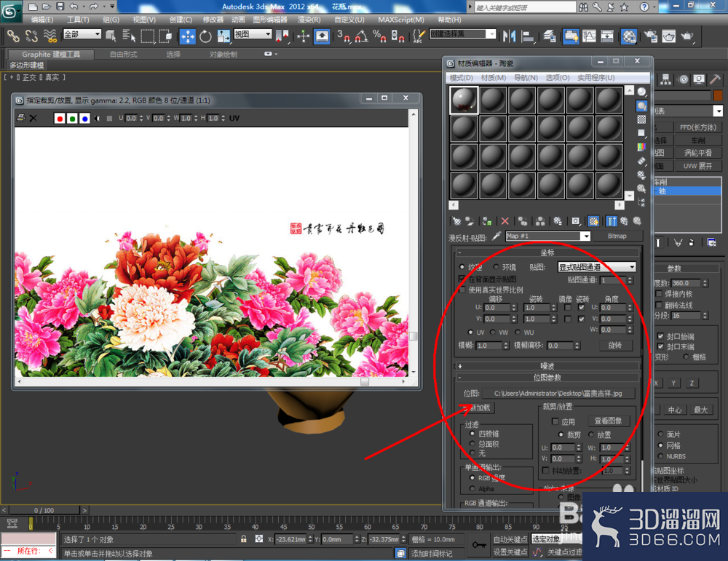Activate the Select and Scale tool
This screenshot has height=561, width=728.
point(223,36)
